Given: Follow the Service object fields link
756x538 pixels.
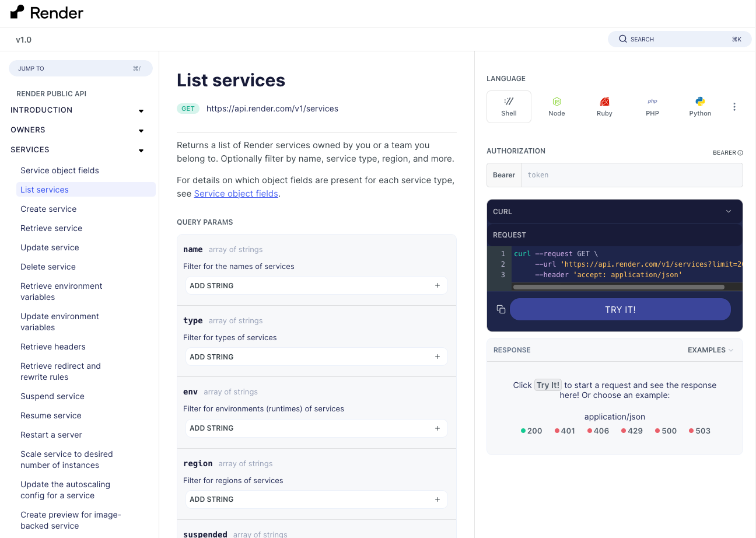Looking at the screenshot, I should pos(236,193).
